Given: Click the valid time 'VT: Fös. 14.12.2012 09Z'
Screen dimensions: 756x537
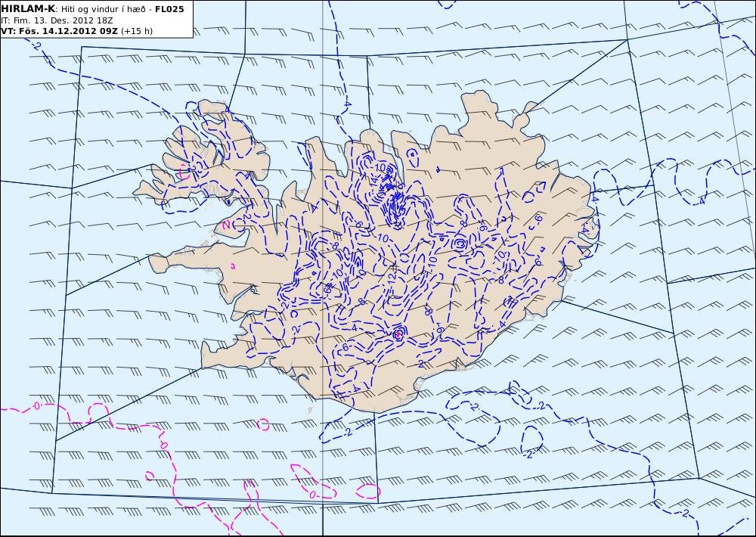Looking at the screenshot, I should click(59, 31).
